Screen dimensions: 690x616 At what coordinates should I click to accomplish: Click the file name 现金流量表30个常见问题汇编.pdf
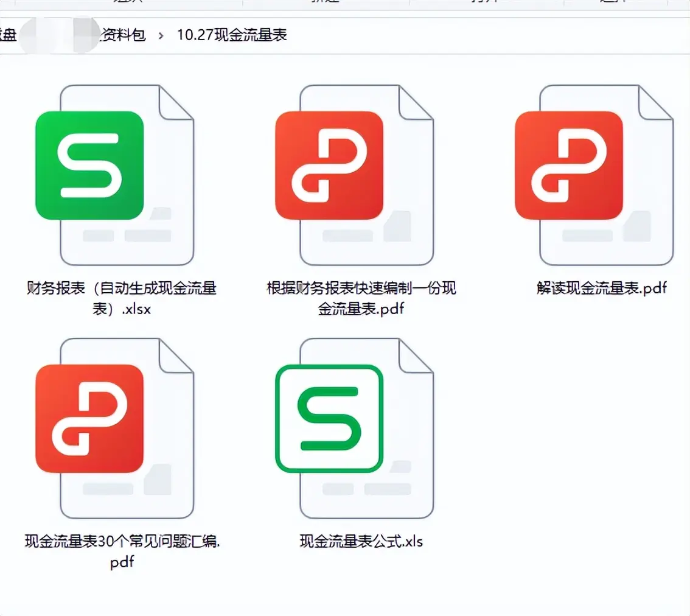(122, 551)
